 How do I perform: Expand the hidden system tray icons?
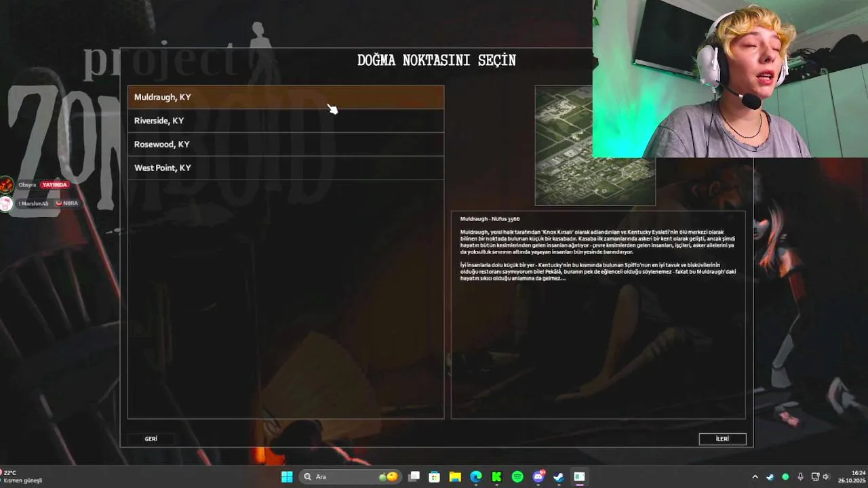(755, 476)
